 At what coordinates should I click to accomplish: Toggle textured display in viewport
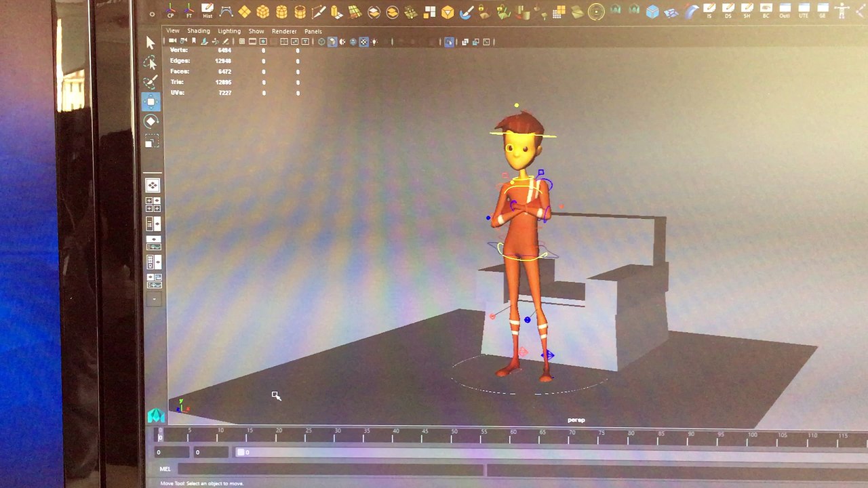click(363, 42)
